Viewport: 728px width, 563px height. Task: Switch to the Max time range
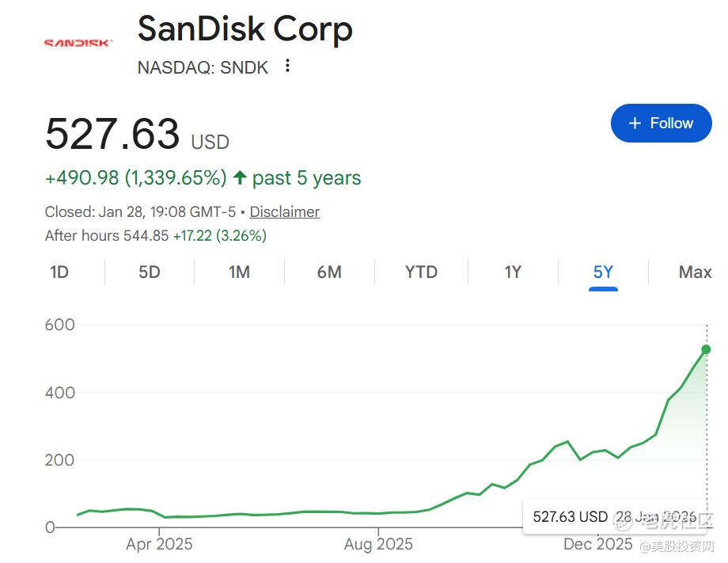[x=695, y=272]
